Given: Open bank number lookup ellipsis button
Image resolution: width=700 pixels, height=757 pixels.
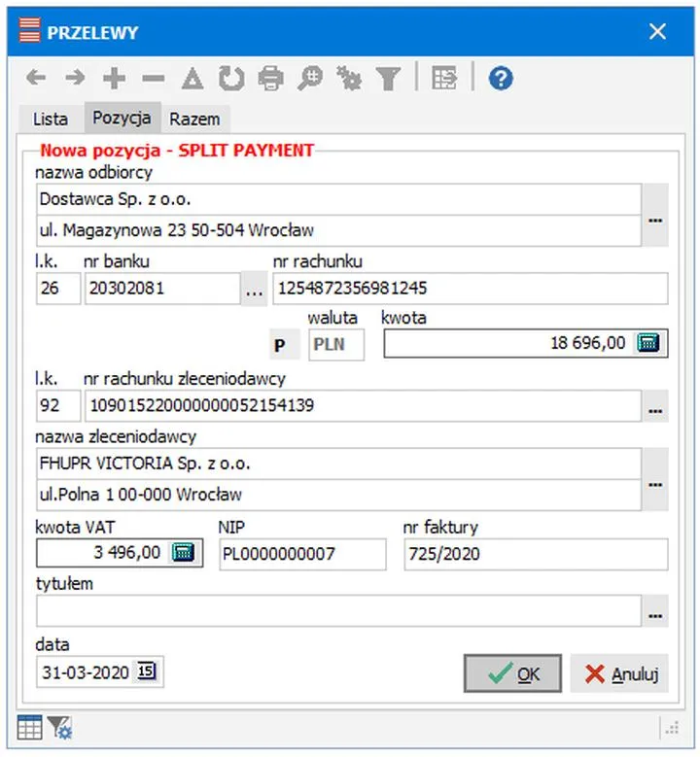Looking at the screenshot, I should point(254,290).
